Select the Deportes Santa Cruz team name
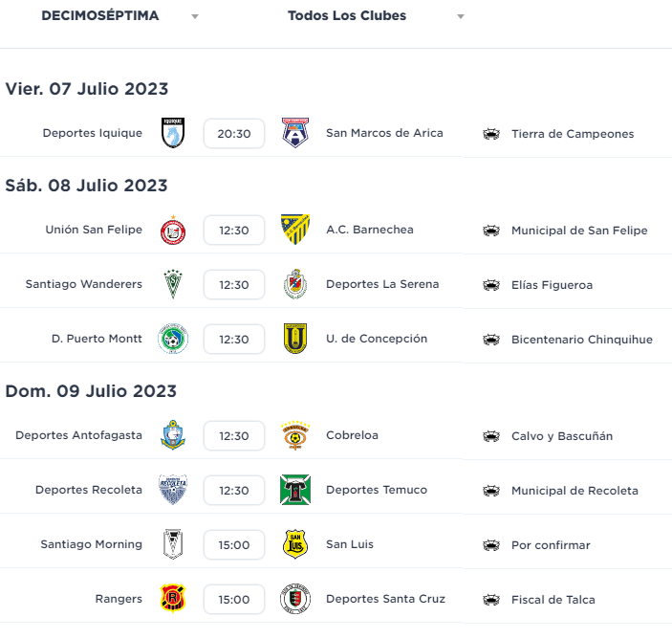Screen dimensions: 672x639 [386, 599]
